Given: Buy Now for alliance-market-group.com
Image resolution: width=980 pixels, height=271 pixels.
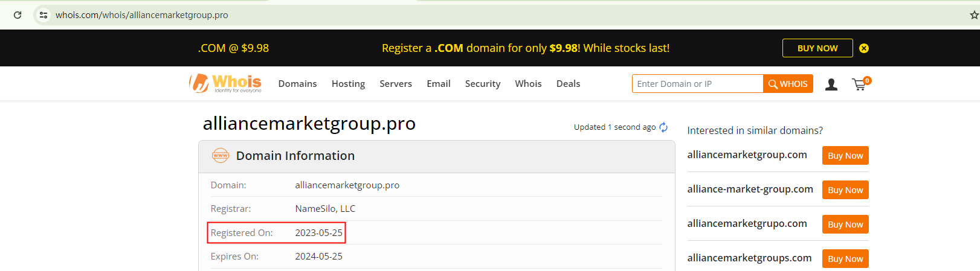Looking at the screenshot, I should point(845,190).
